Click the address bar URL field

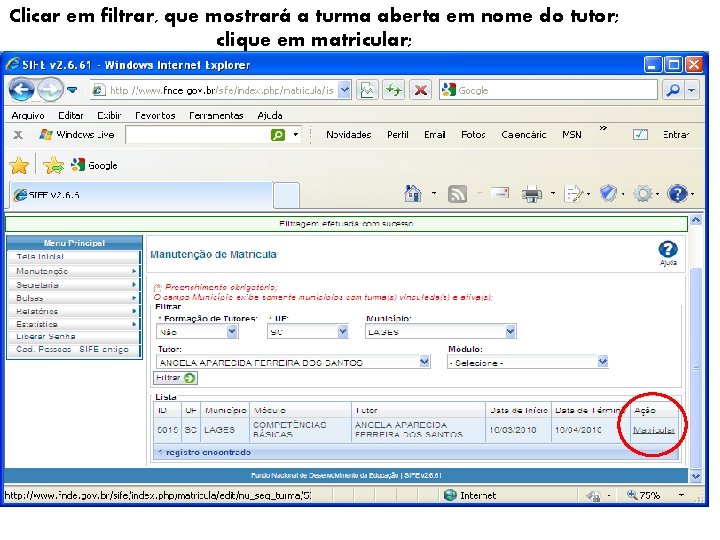214,90
